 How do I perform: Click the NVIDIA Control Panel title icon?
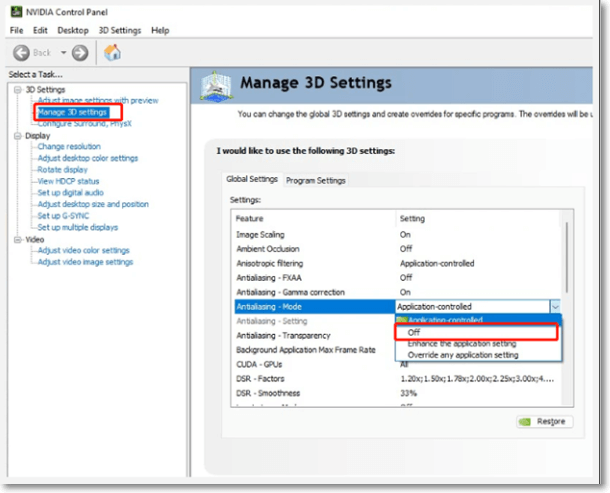tap(16, 12)
